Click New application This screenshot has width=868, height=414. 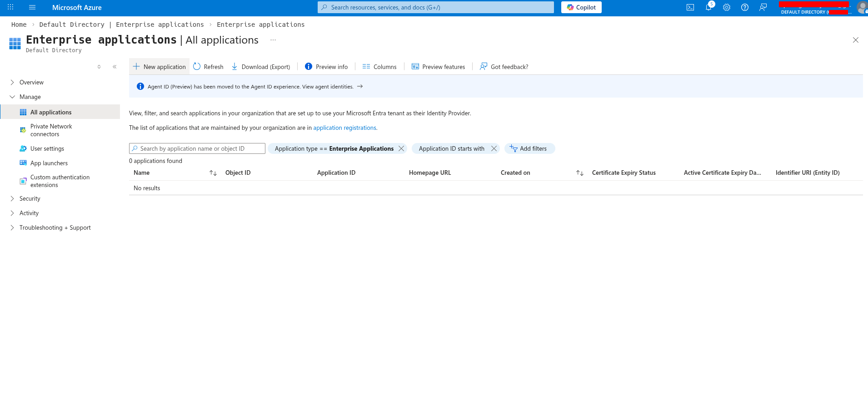point(159,66)
